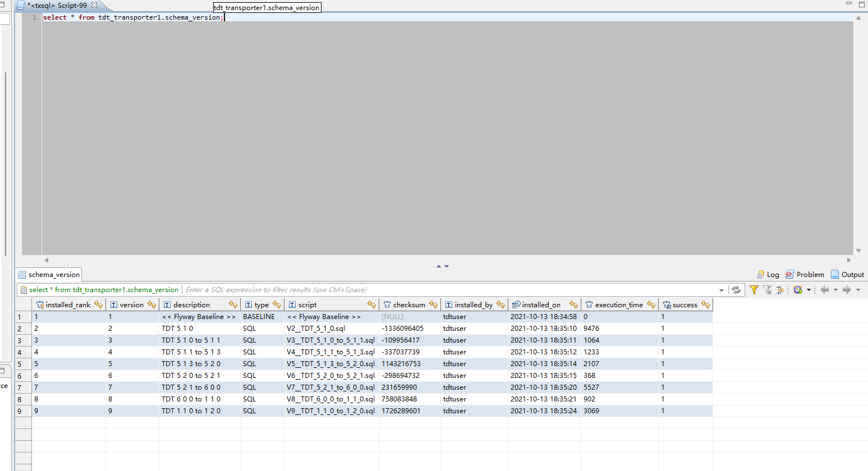Open custom filter settings via yellow funnel icon
This screenshot has height=471, width=868.
(x=754, y=289)
